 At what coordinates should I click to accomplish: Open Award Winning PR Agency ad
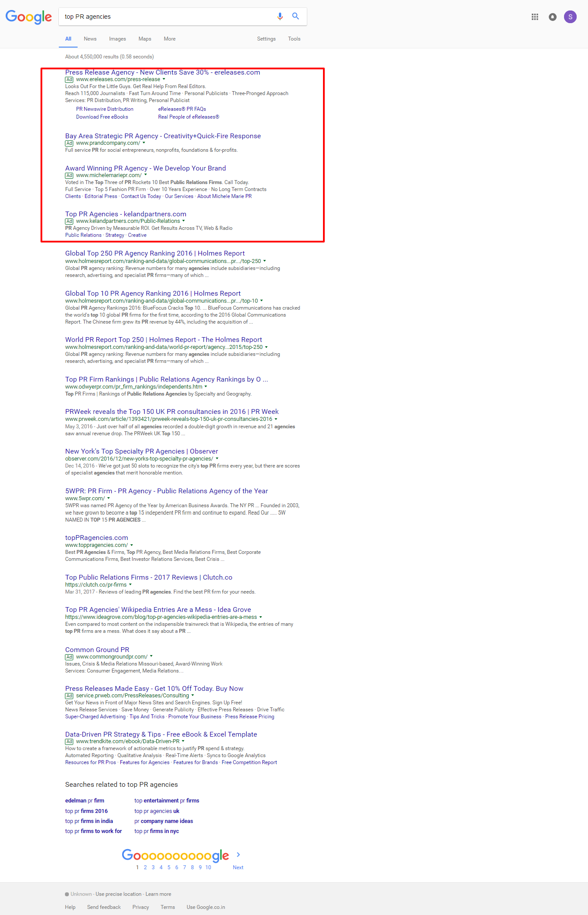tap(146, 168)
